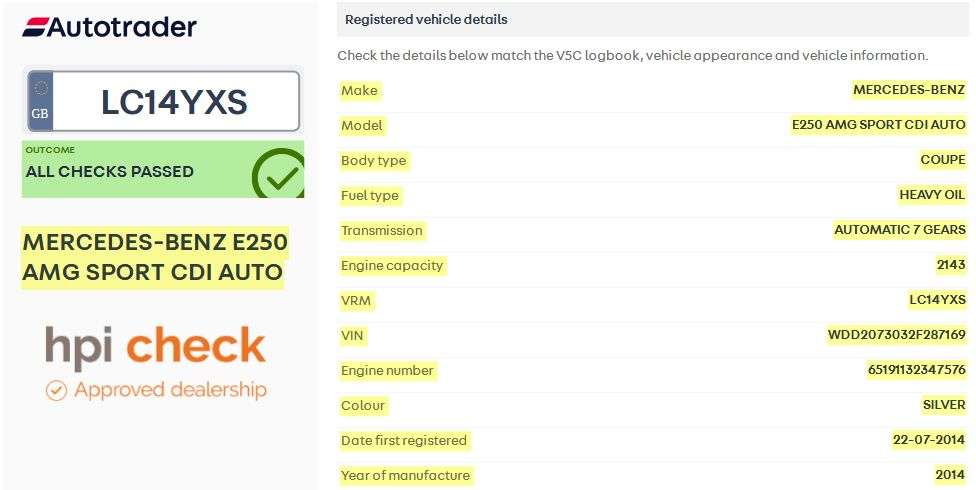Click the Autotrader logo
Screen dimensions: 976x490
point(110,27)
